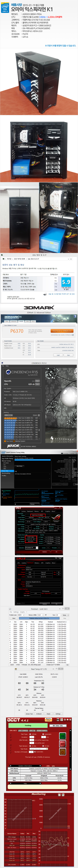Image resolution: width=78 pixels, height=868 pixels.
Task: Open Help menu in Cinebench R15
Action: pos(7,366)
